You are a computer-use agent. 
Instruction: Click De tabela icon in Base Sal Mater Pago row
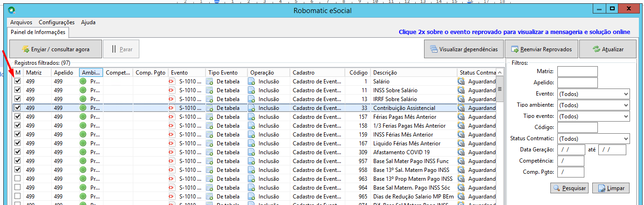(x=210, y=161)
